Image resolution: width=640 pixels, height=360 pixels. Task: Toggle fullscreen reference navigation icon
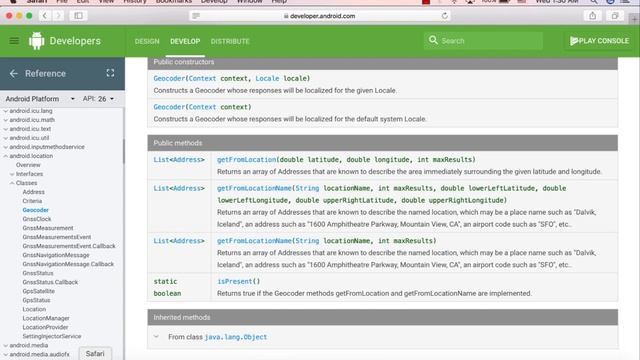coord(110,73)
